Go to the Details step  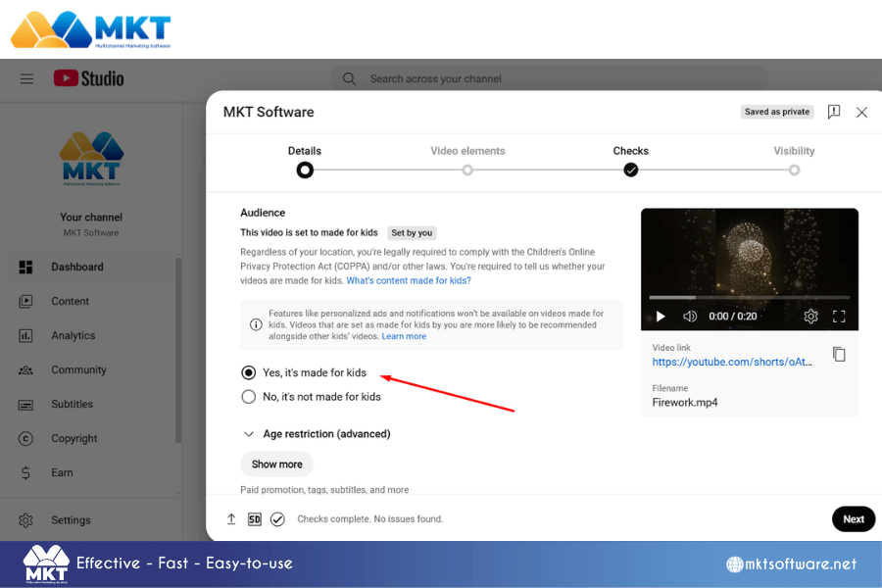305,161
